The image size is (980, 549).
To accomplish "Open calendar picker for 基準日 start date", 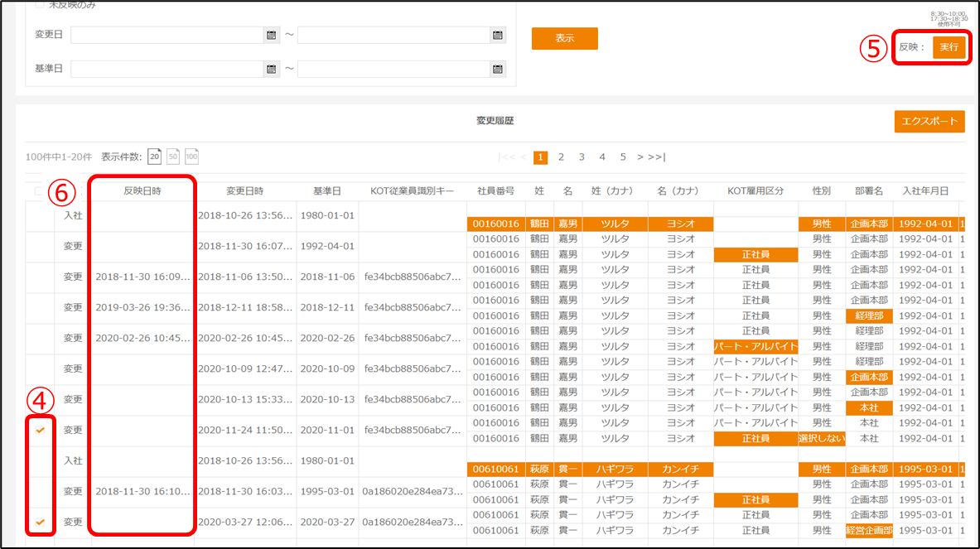I will pos(271,69).
